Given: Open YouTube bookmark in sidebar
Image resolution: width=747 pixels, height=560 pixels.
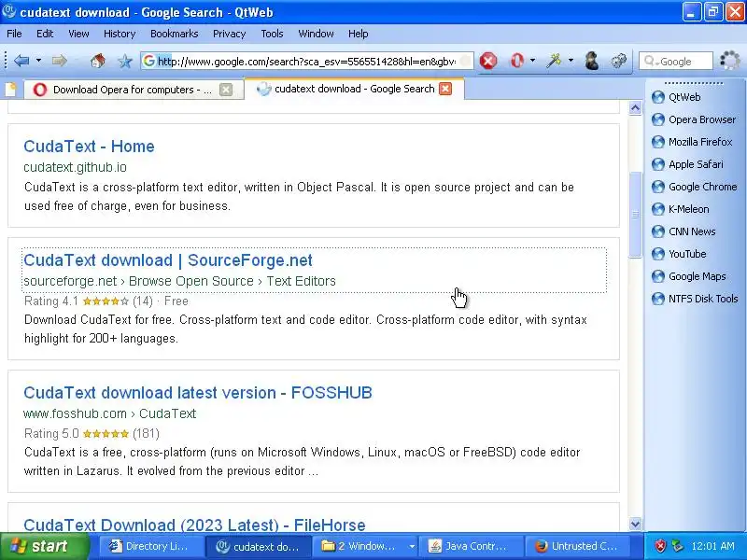Looking at the screenshot, I should (x=679, y=254).
